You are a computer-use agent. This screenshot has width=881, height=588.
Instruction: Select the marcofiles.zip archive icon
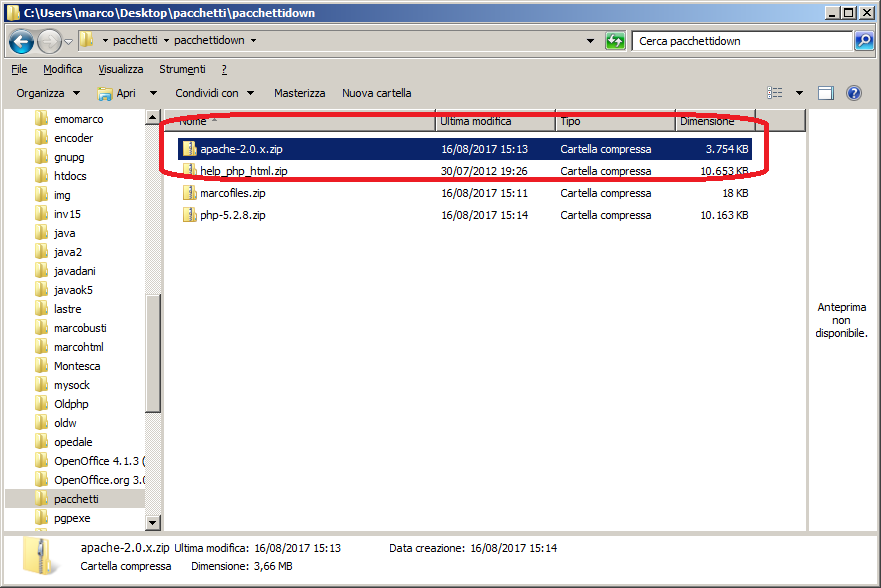[190, 193]
